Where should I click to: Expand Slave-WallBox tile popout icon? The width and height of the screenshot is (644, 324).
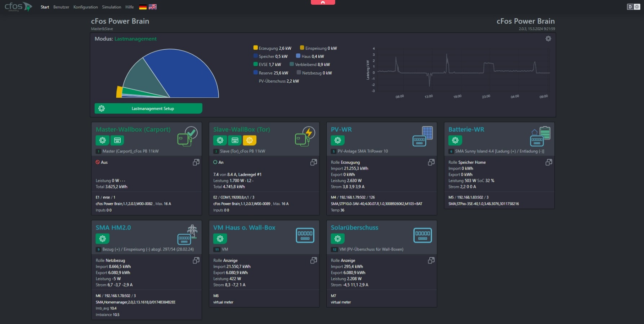tap(314, 162)
